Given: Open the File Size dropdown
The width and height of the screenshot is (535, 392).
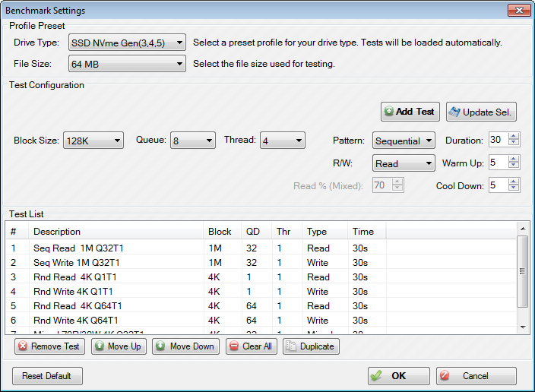Looking at the screenshot, I should (127, 64).
